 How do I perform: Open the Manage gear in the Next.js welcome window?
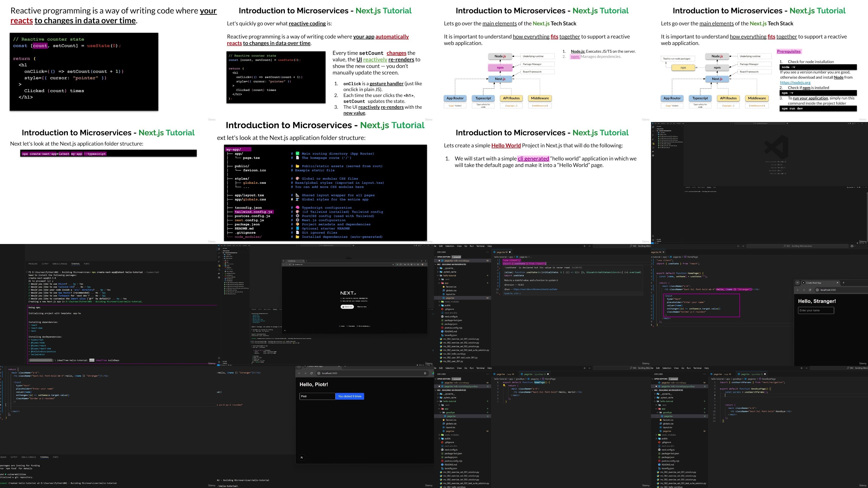pyautogui.click(x=219, y=362)
